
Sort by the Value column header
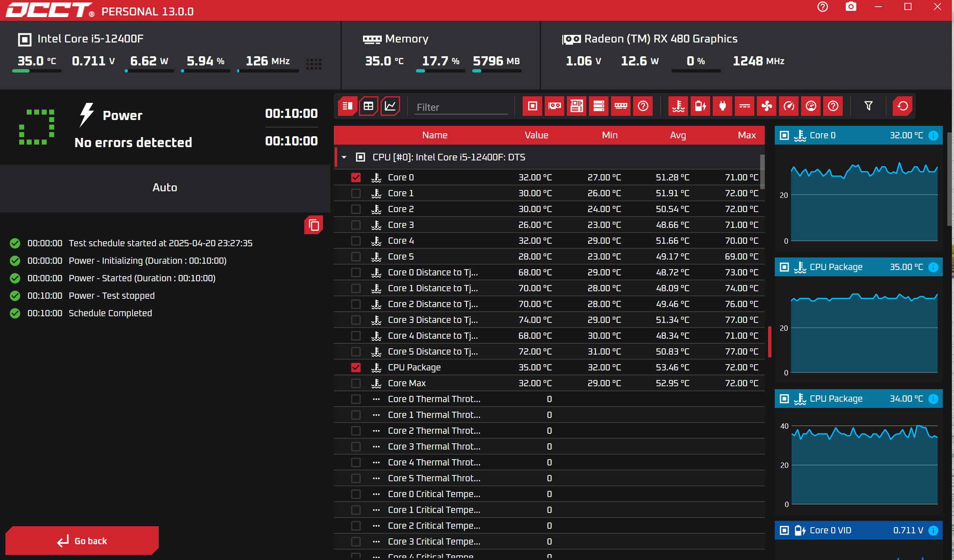pyautogui.click(x=536, y=135)
